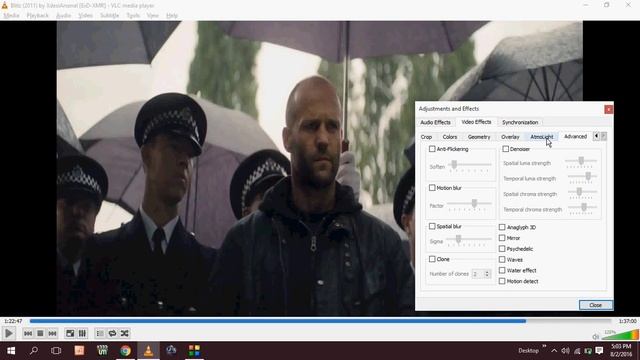This screenshot has height=360, width=640.
Task: Click VLC cone icon on taskbar
Action: point(148,351)
